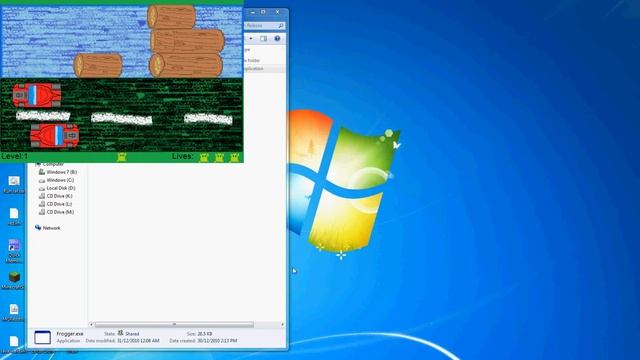The image size is (640, 360).
Task: Click the small lone log in bottom river row
Action: (98, 65)
